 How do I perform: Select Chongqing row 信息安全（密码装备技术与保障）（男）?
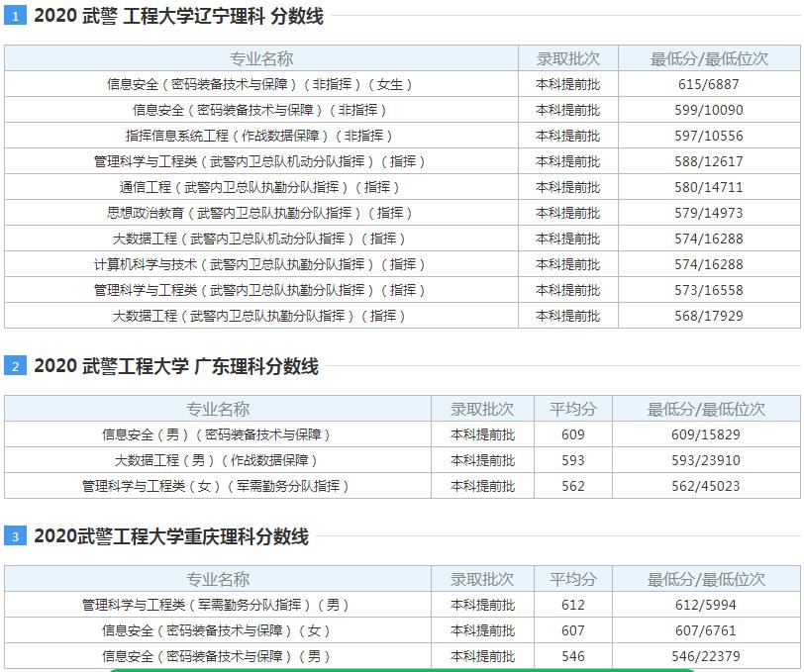coord(402,656)
